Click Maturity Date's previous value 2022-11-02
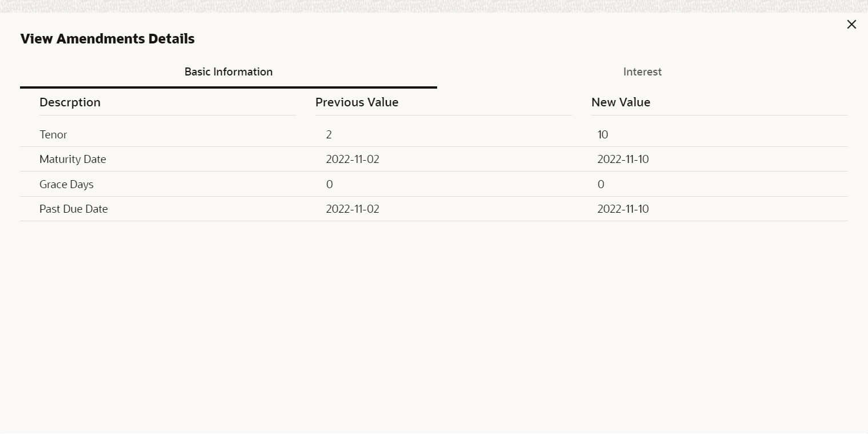 (353, 160)
